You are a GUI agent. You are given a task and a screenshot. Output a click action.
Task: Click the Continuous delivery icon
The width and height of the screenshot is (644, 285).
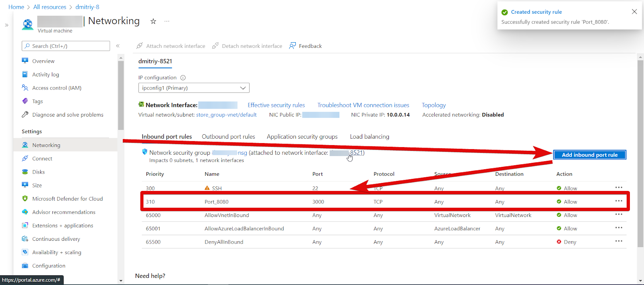(x=25, y=239)
